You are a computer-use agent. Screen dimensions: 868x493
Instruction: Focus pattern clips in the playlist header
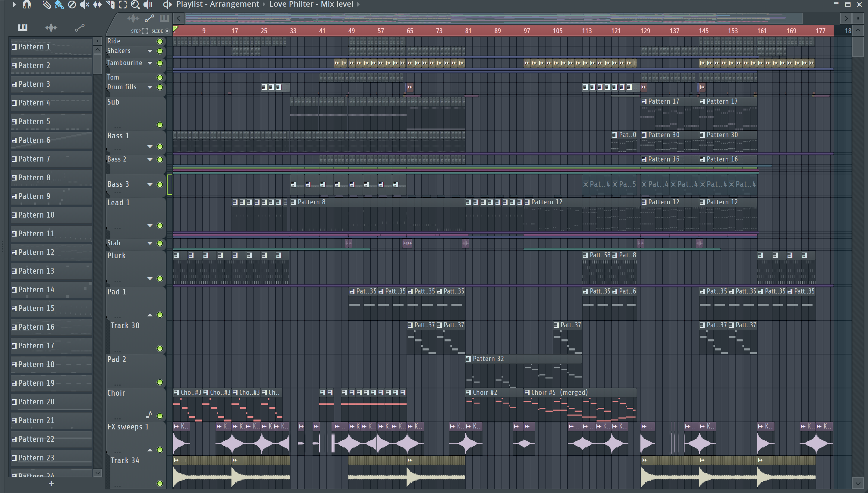tap(164, 18)
